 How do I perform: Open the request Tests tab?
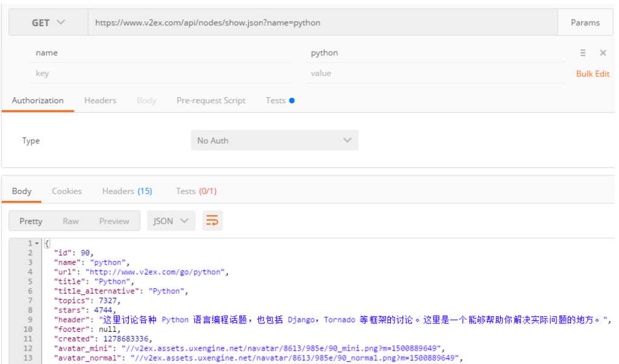coord(276,101)
